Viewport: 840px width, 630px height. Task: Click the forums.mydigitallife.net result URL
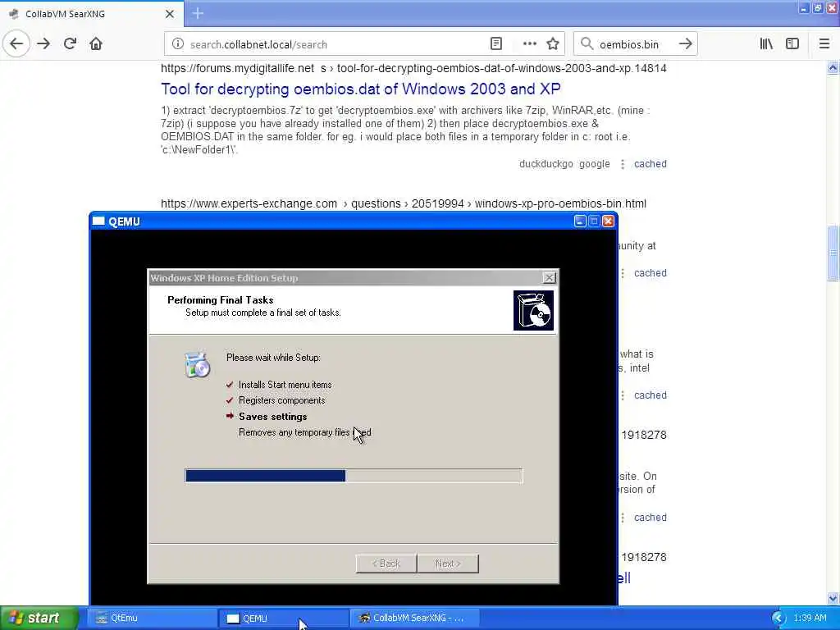coord(413,68)
